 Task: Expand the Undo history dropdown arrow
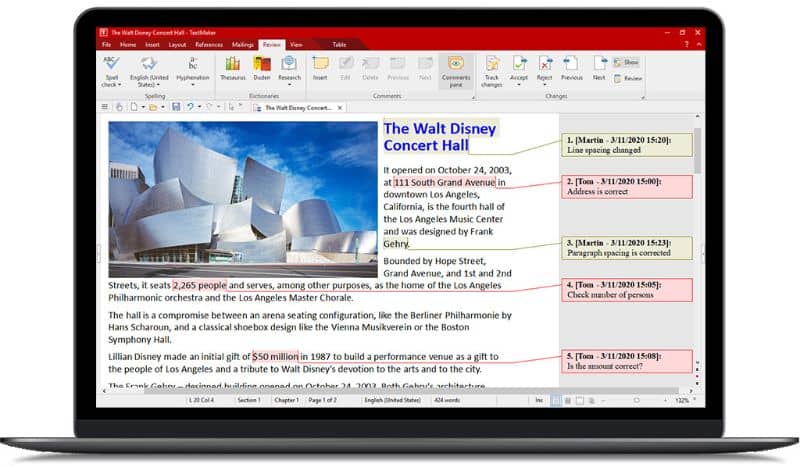click(199, 107)
